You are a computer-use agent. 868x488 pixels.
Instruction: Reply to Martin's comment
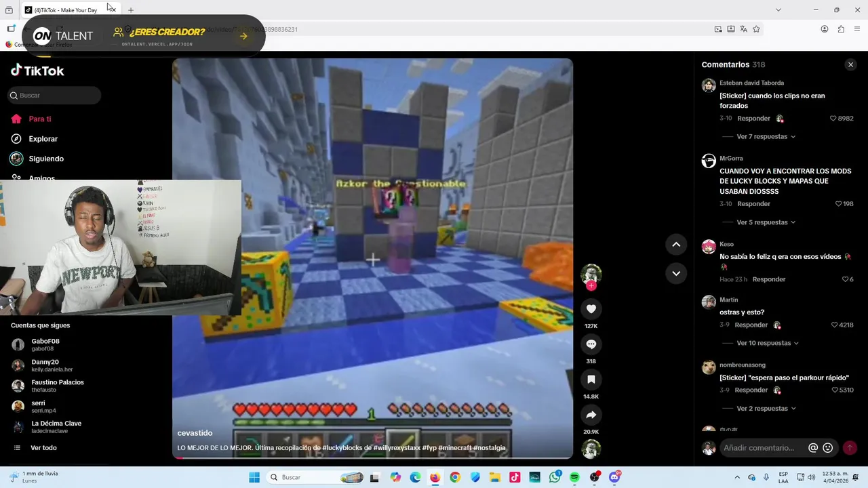tap(751, 325)
